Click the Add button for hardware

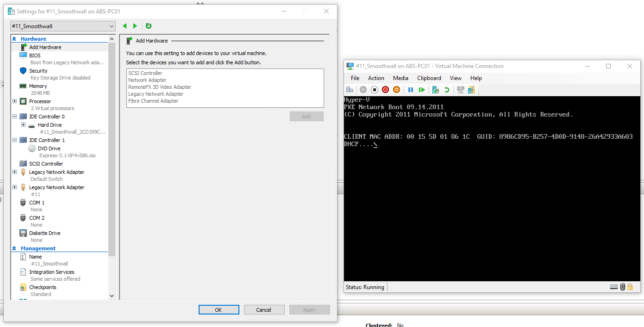pyautogui.click(x=306, y=117)
